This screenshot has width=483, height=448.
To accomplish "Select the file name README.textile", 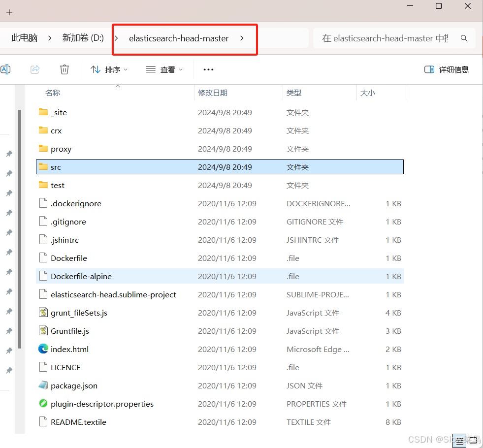I will (x=79, y=422).
